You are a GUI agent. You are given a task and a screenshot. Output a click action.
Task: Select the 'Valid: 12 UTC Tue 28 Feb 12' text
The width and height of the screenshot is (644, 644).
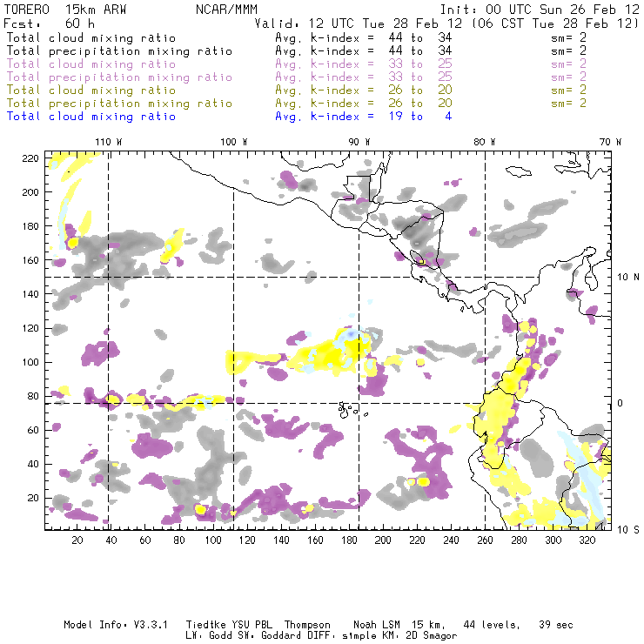coord(359,23)
